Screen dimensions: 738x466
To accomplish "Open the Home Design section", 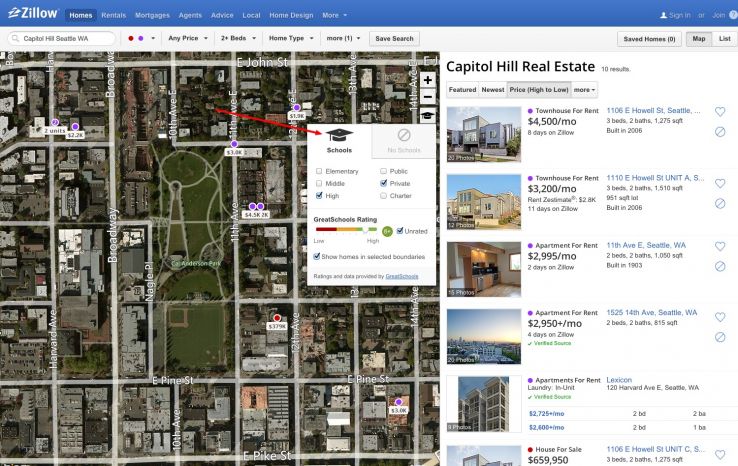I will tap(291, 15).
